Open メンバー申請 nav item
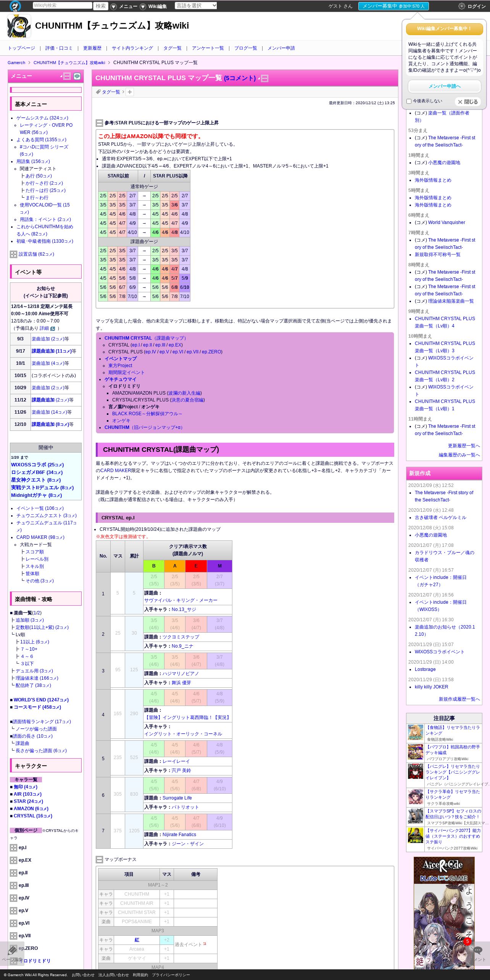This screenshot has height=980, width=490. [x=281, y=48]
